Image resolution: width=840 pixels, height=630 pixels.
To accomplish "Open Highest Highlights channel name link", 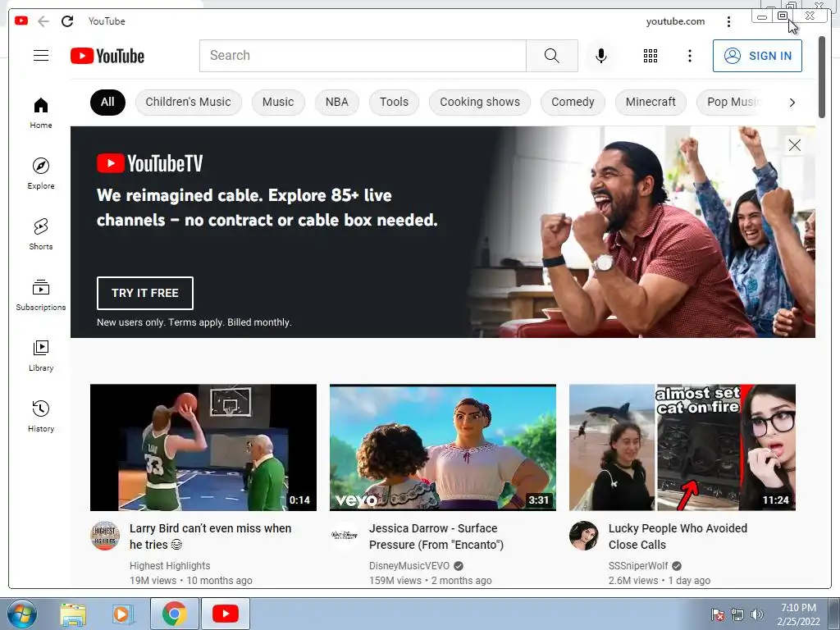I will tap(170, 566).
